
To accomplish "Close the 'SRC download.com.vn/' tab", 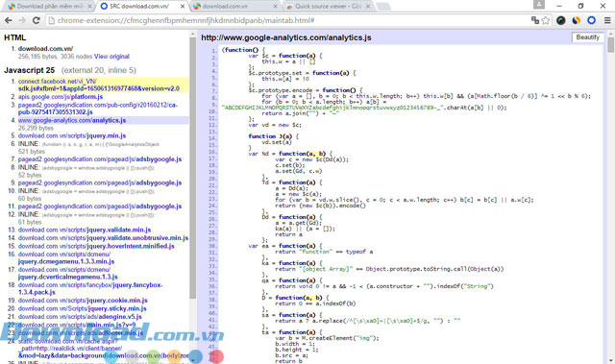I will pyautogui.click(x=183, y=7).
